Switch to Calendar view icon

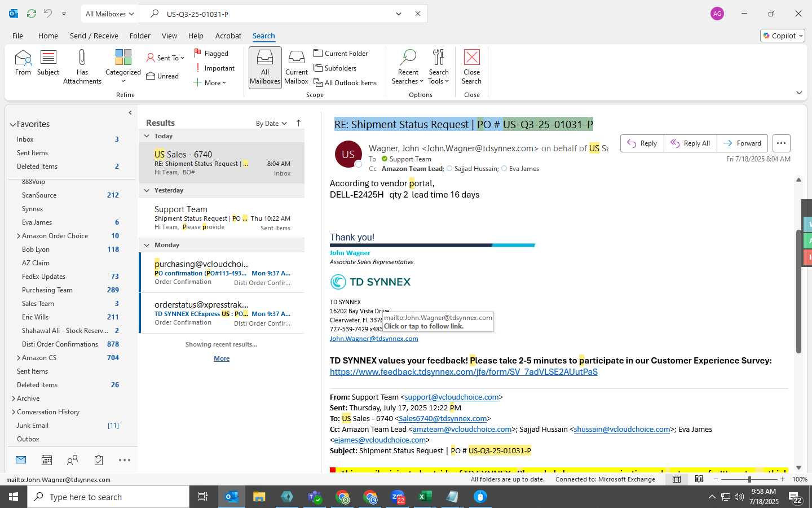47,460
